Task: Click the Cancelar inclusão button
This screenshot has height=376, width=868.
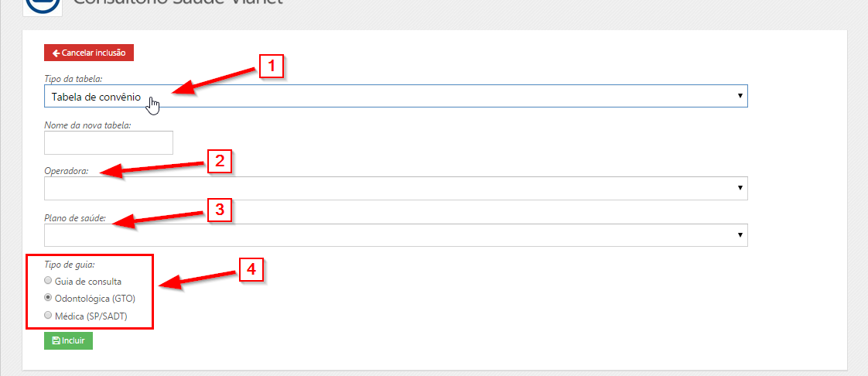Action: point(90,53)
